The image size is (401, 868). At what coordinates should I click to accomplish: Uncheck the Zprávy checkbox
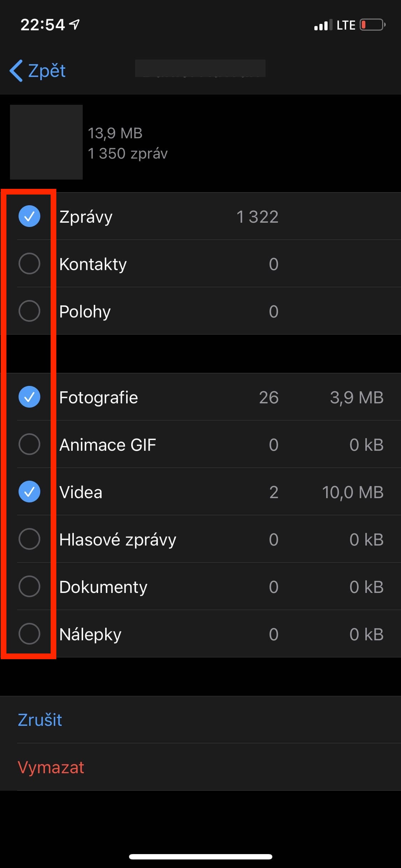(29, 216)
